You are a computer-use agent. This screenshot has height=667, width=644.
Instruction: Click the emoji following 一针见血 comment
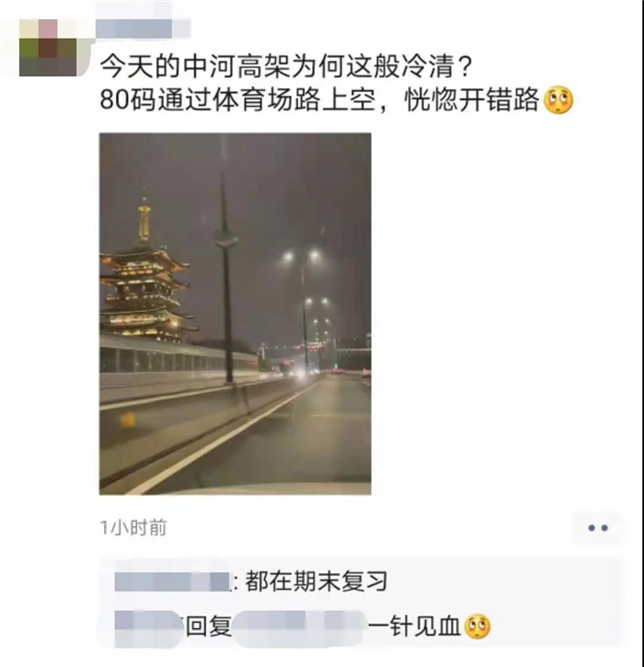pyautogui.click(x=477, y=627)
